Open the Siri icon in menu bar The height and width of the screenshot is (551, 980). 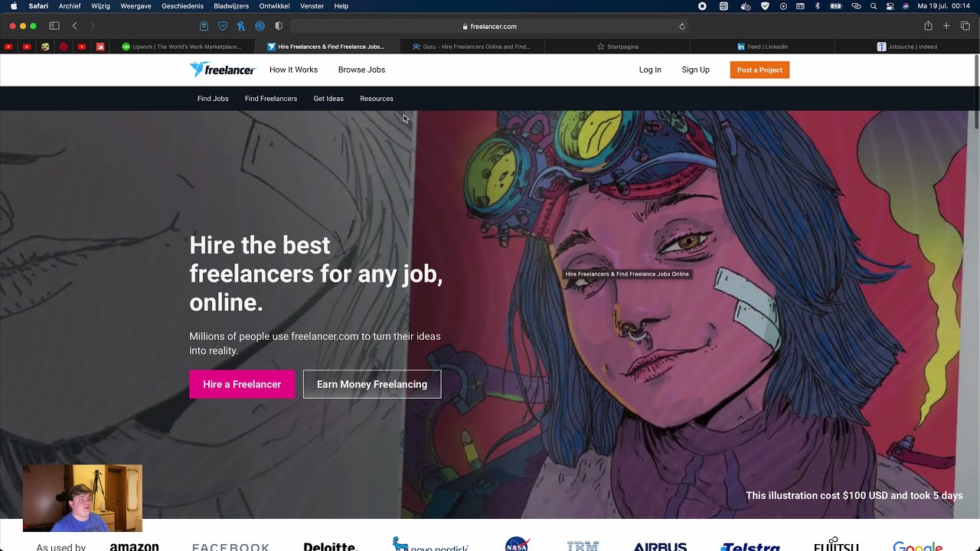click(x=906, y=6)
